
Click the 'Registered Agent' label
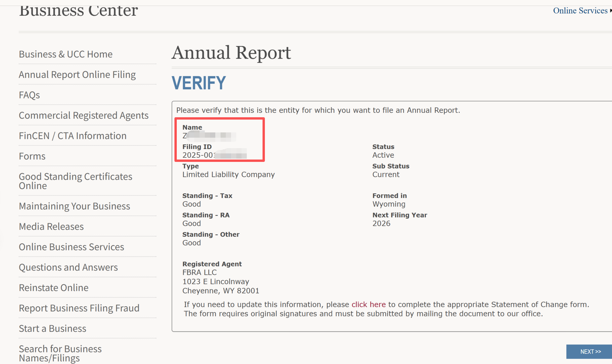[212, 264]
